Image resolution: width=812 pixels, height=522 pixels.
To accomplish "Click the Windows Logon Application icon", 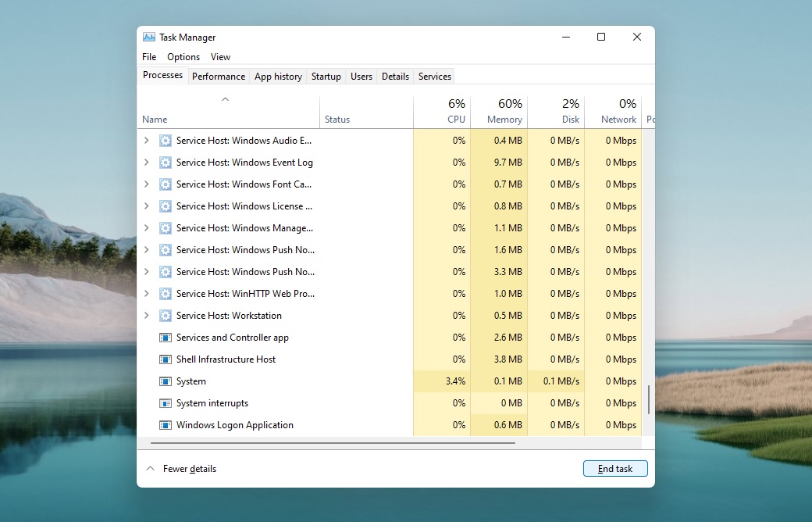I will 165,425.
